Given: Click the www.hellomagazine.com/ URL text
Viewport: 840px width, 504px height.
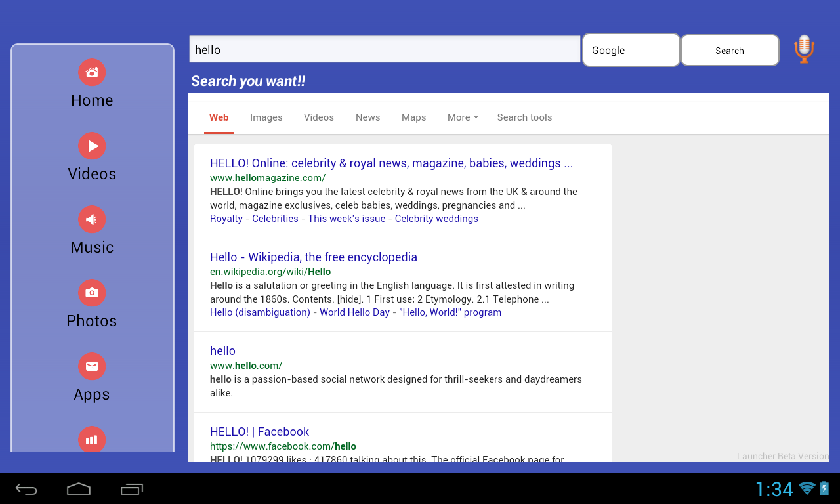Looking at the screenshot, I should (268, 178).
